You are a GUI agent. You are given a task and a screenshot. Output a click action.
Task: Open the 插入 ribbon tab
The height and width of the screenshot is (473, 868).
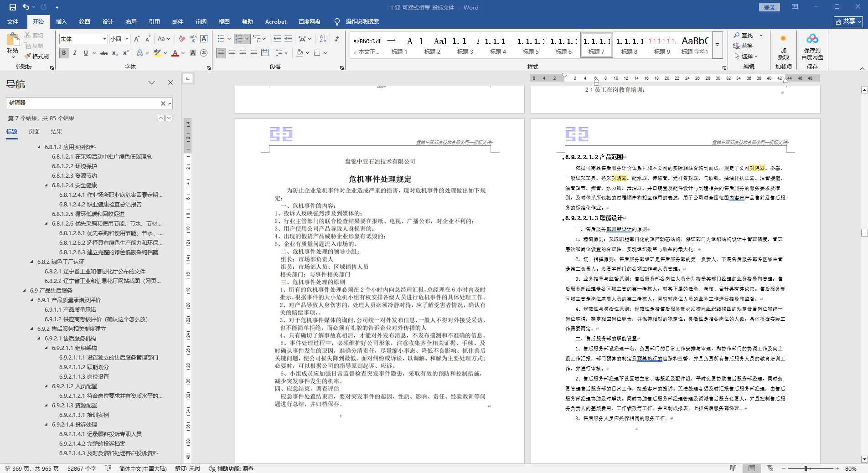pos(61,21)
